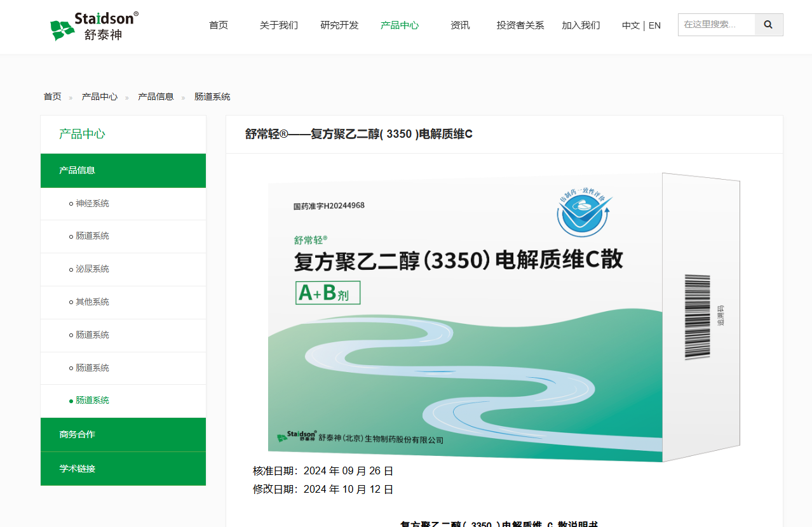Screen dimensions: 812x527
Task: Open the 关于我们 navigation menu item
Action: [x=278, y=25]
